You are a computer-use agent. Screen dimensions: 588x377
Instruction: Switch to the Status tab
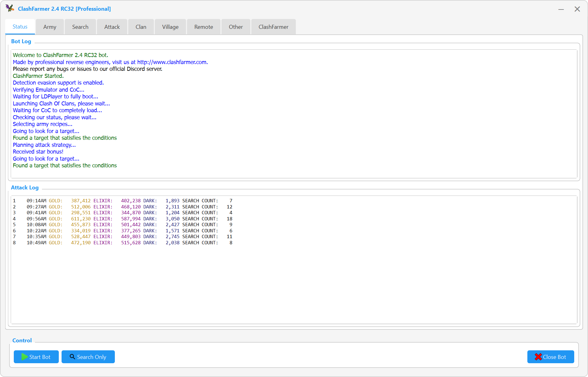click(20, 27)
